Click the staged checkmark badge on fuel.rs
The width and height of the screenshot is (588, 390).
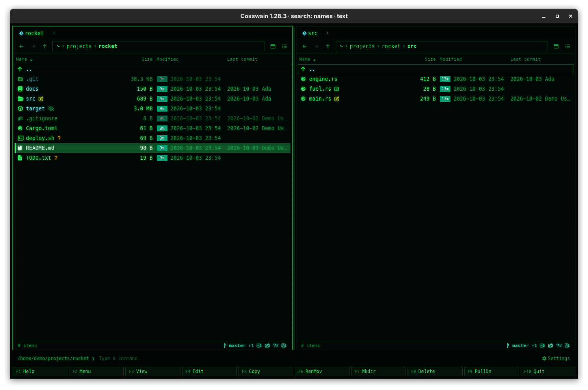(337, 89)
